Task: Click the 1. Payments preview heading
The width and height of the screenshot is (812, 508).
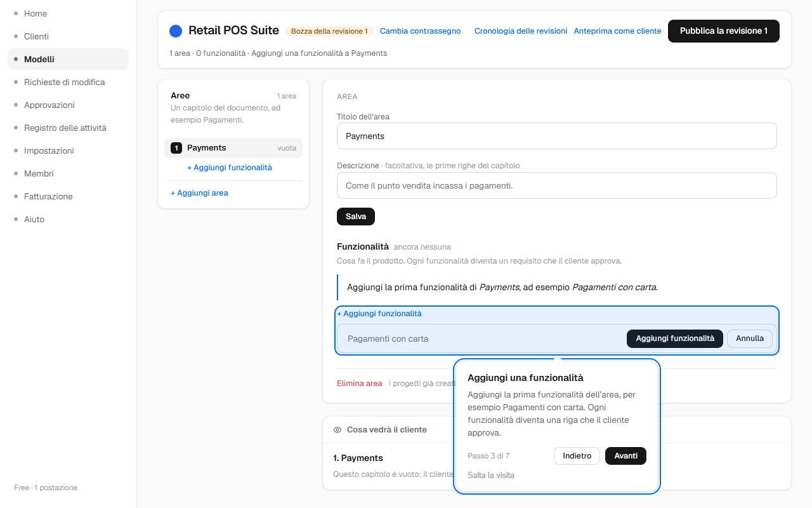Action: point(358,458)
